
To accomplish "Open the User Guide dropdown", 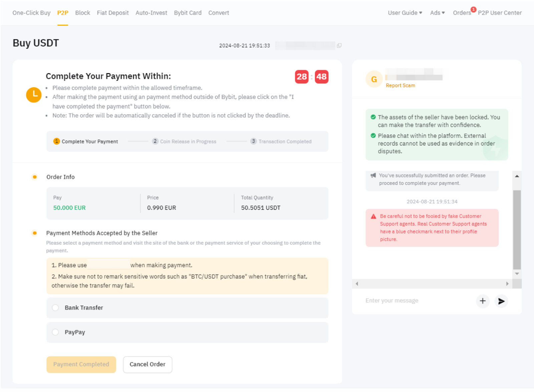I will coord(405,13).
